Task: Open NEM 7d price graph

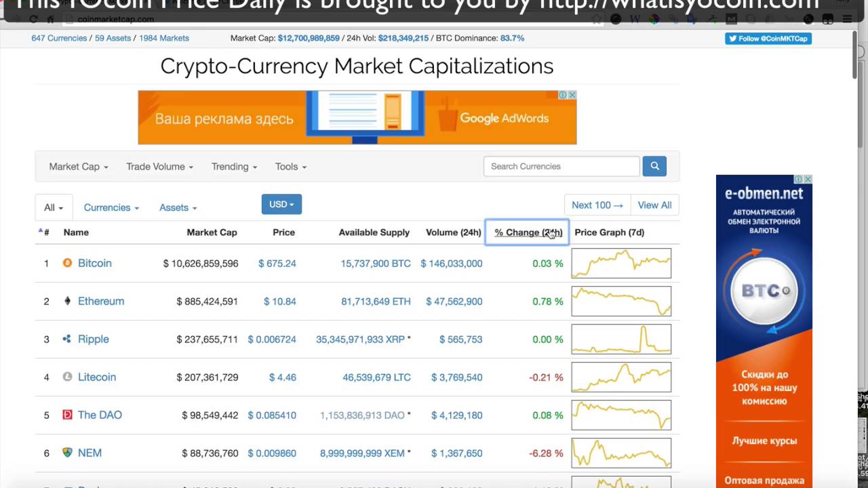Action: point(621,453)
